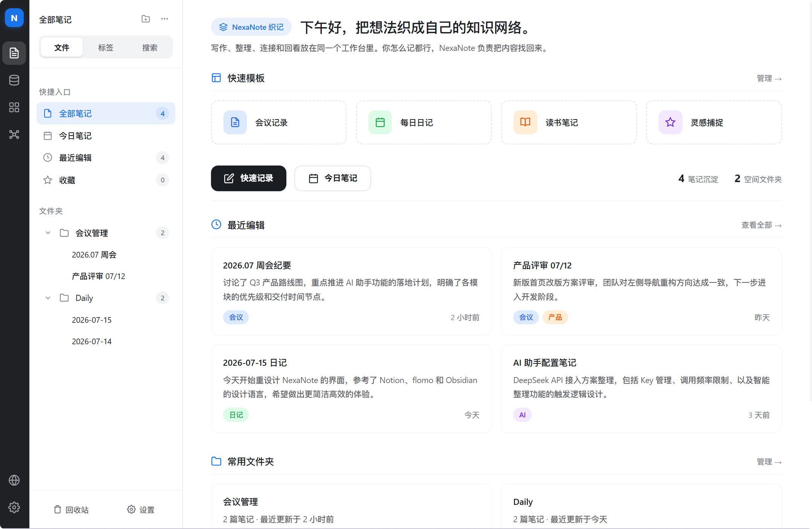Click the 会议 tag on 周会纪要 card
Image resolution: width=812 pixels, height=529 pixels.
pos(236,317)
